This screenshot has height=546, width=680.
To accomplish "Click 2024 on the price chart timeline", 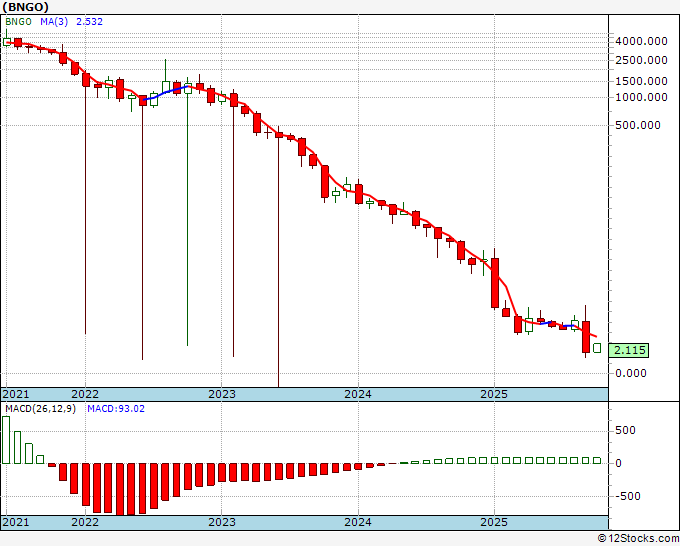I will point(358,394).
